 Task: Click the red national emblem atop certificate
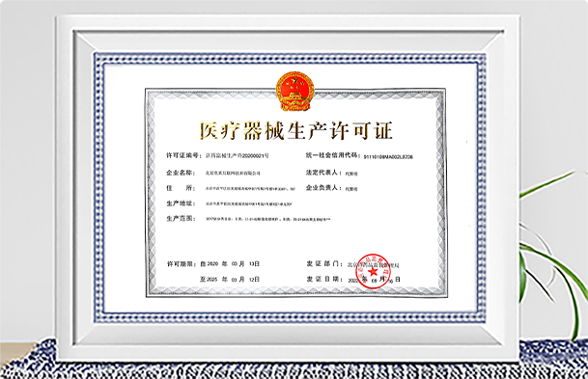coord(294,92)
